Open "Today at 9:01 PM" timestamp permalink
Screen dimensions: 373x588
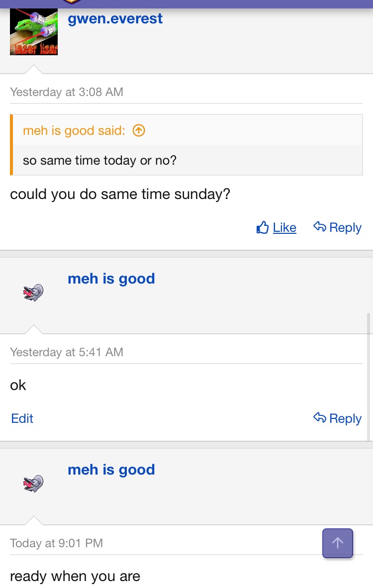pos(56,543)
